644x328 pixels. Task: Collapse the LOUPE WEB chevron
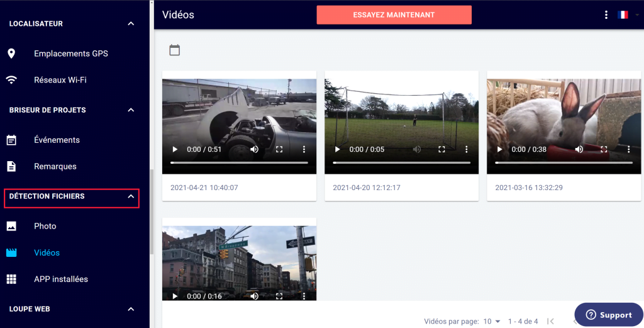(131, 309)
